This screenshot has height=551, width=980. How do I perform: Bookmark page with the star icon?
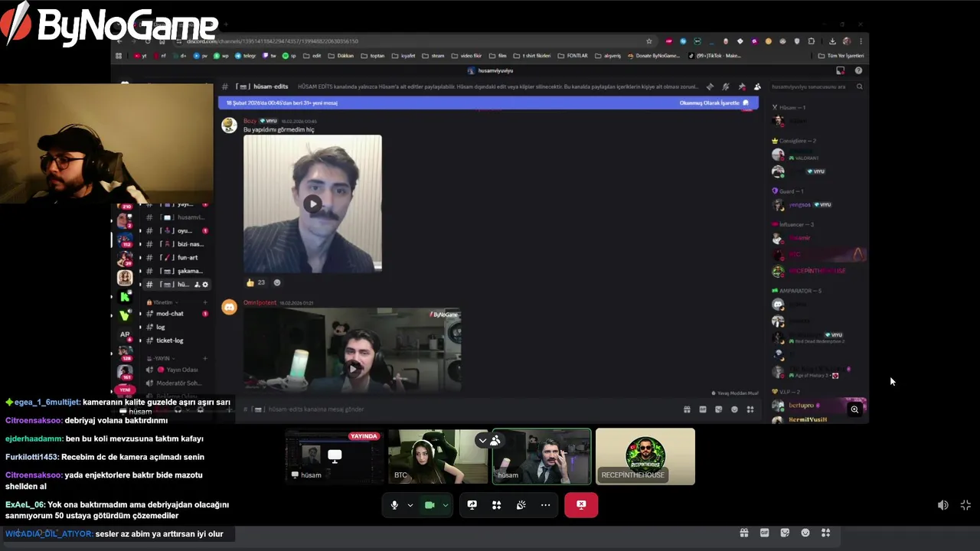click(x=649, y=41)
